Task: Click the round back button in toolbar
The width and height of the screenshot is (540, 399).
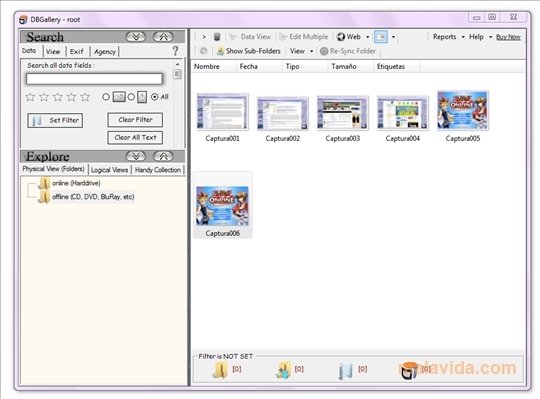Action: click(x=204, y=51)
